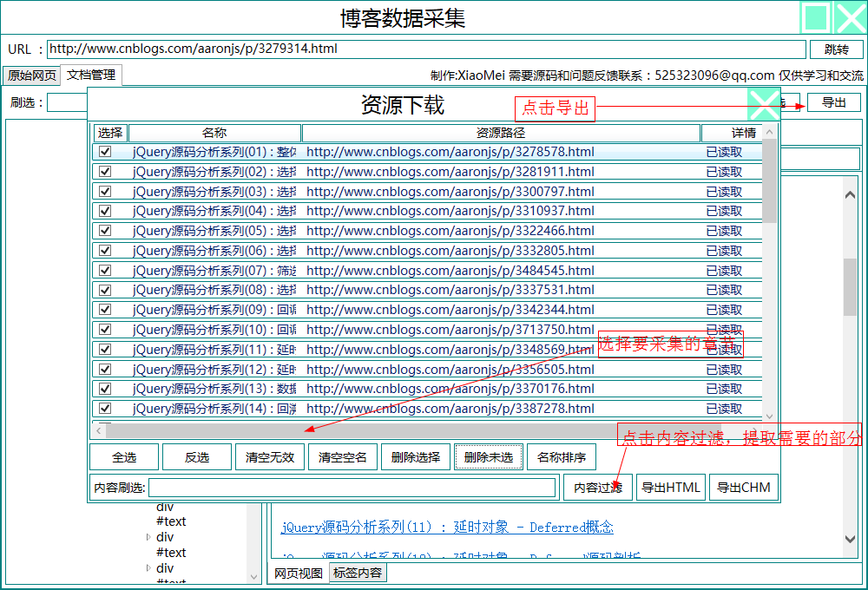This screenshot has height=590, width=868.
Task: Click the 资源路径 column header
Action: pos(501,133)
